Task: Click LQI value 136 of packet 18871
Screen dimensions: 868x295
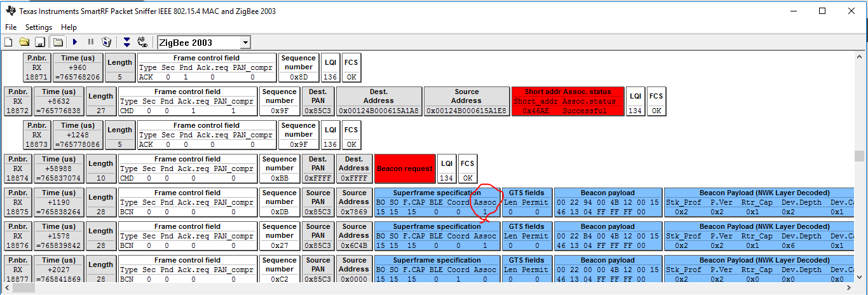Action: [330, 77]
